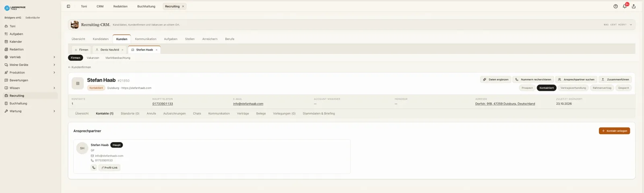Click the Daten ergänzen button
644x193 pixels.
click(x=495, y=80)
